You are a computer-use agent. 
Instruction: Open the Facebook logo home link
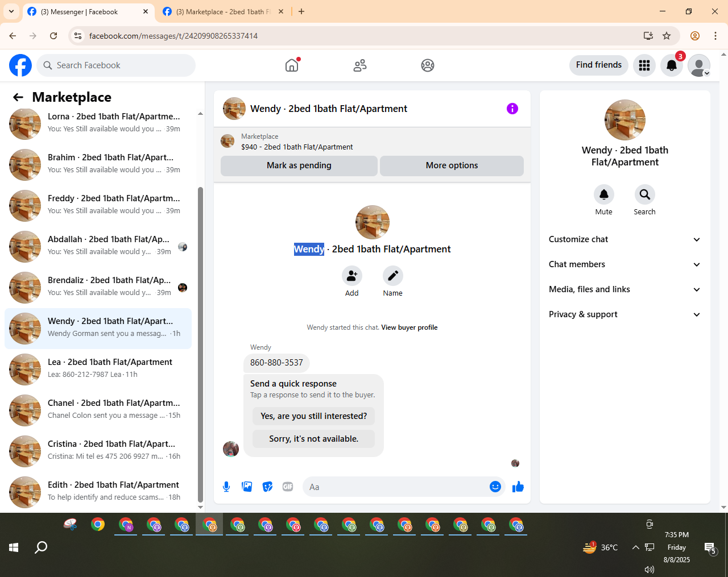(x=20, y=65)
